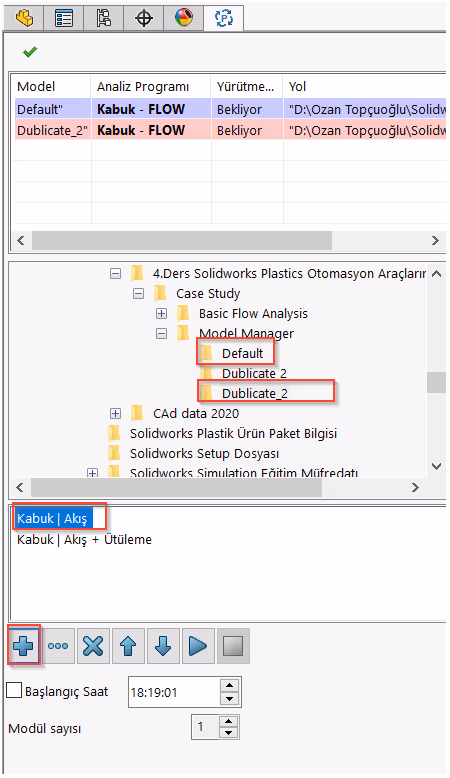Image resolution: width=450 pixels, height=778 pixels.
Task: Select the CAd data 2020 folder
Action: [195, 413]
